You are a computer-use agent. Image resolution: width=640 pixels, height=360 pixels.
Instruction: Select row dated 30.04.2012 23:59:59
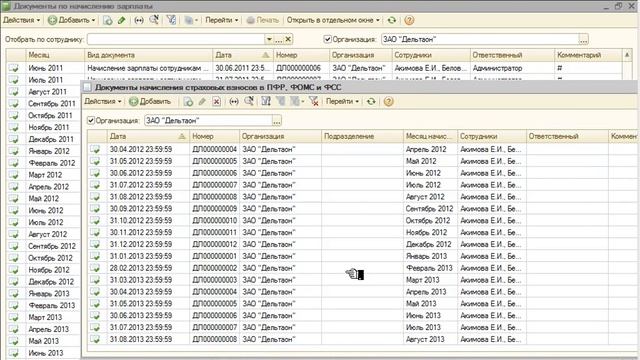(363, 149)
